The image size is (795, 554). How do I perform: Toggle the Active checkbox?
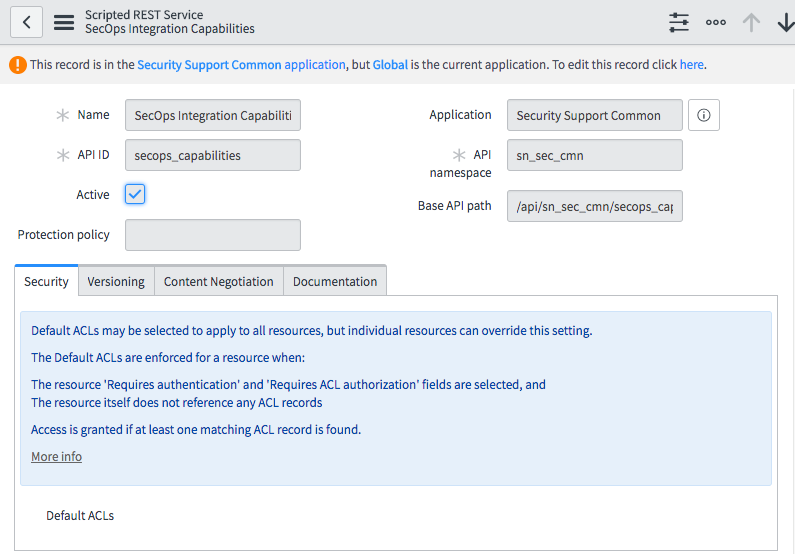(135, 194)
